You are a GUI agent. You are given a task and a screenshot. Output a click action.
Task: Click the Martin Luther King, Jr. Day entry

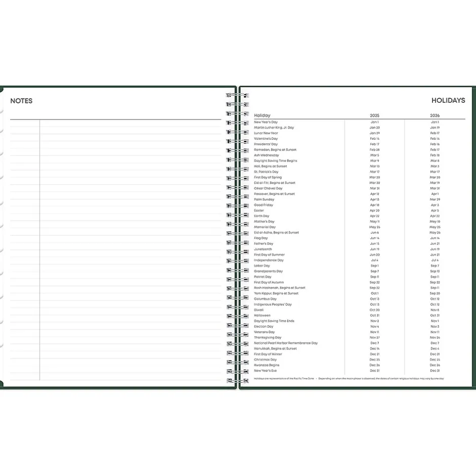pos(273,128)
